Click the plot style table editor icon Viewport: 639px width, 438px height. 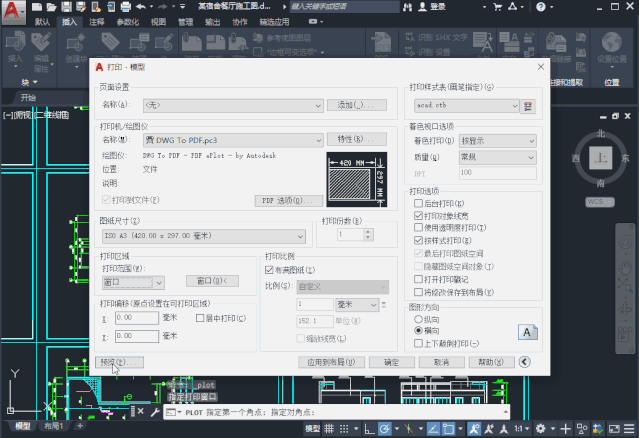[x=528, y=106]
